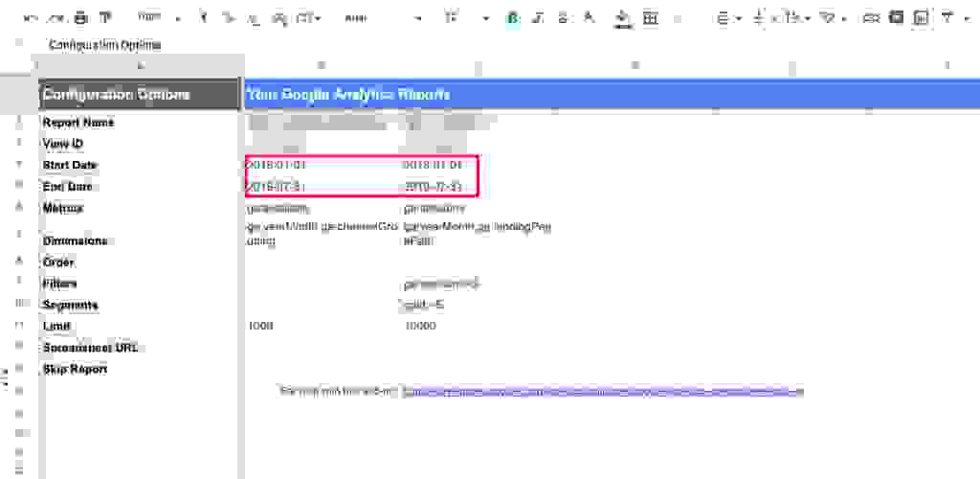Select the View ID label cell
This screenshot has height=479, width=980.
tap(139, 144)
